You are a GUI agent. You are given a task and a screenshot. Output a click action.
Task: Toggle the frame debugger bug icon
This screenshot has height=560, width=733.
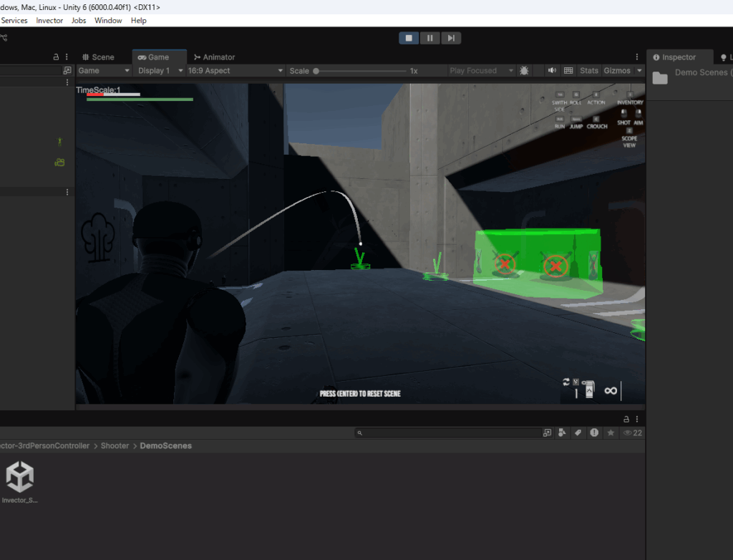(524, 71)
